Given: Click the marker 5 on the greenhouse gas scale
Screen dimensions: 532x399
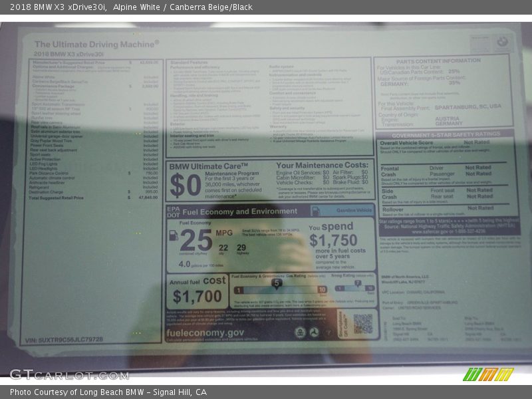Looking at the screenshot, I should pyautogui.click(x=277, y=283).
